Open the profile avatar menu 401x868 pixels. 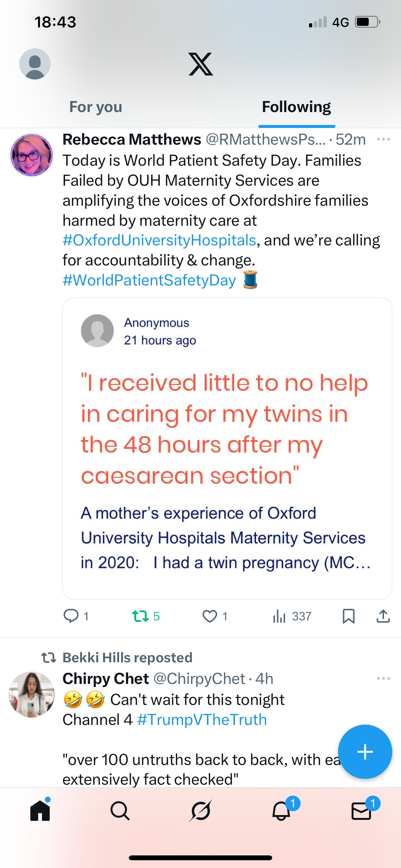[35, 64]
